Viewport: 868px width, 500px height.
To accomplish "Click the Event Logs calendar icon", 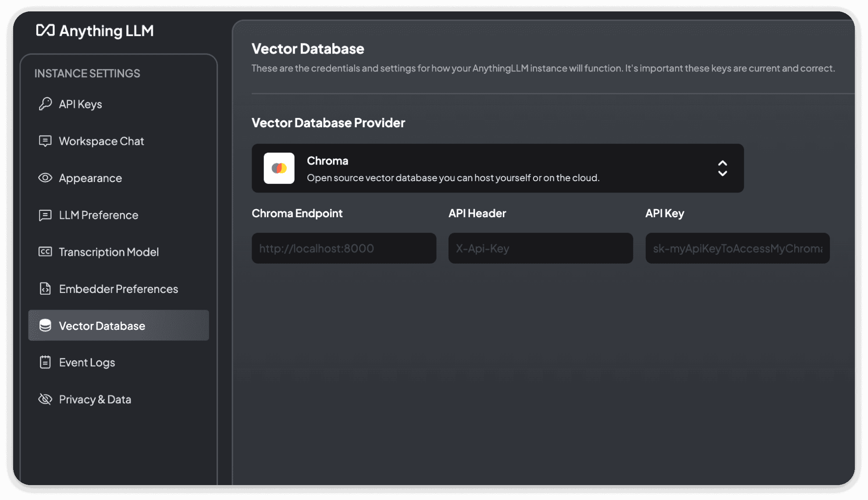I will 45,361.
